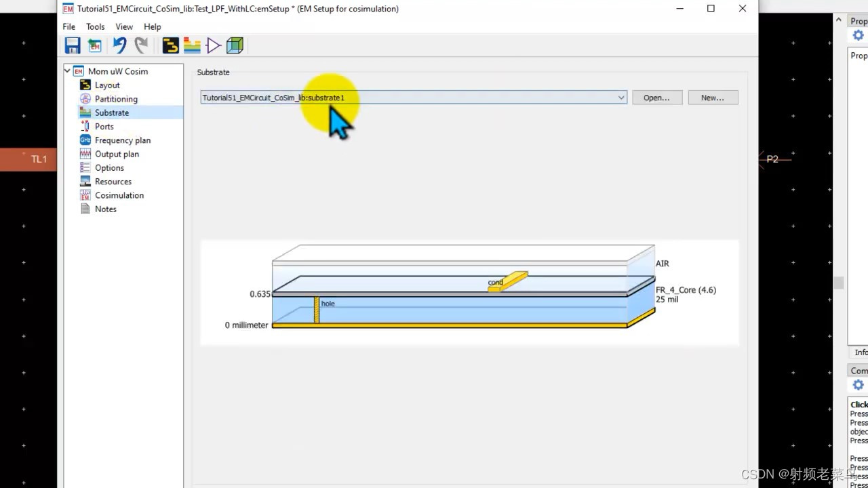
Task: Click the Properties gear icon
Action: pos(857,35)
